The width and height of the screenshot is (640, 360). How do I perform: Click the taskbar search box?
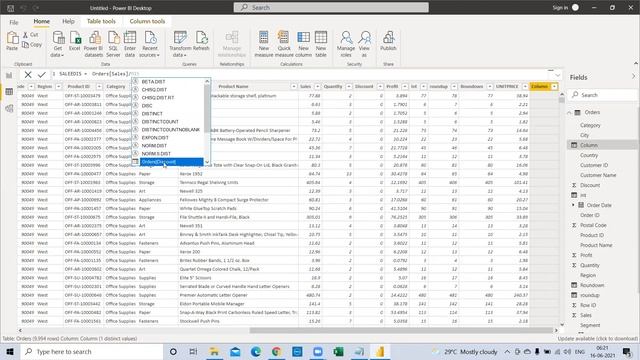(92, 352)
